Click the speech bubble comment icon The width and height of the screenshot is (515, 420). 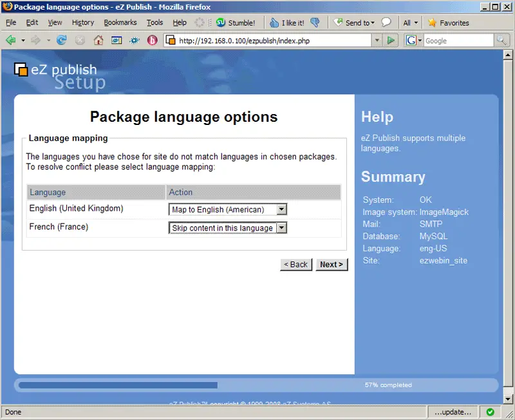(x=386, y=23)
